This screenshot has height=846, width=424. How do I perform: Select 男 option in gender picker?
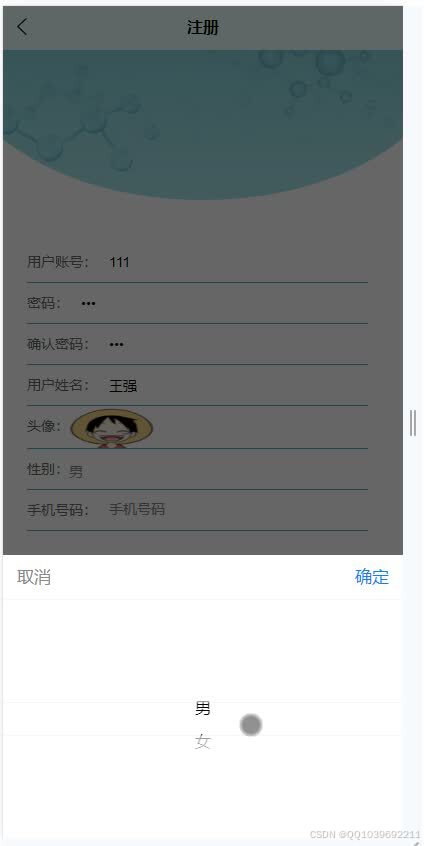pos(202,708)
